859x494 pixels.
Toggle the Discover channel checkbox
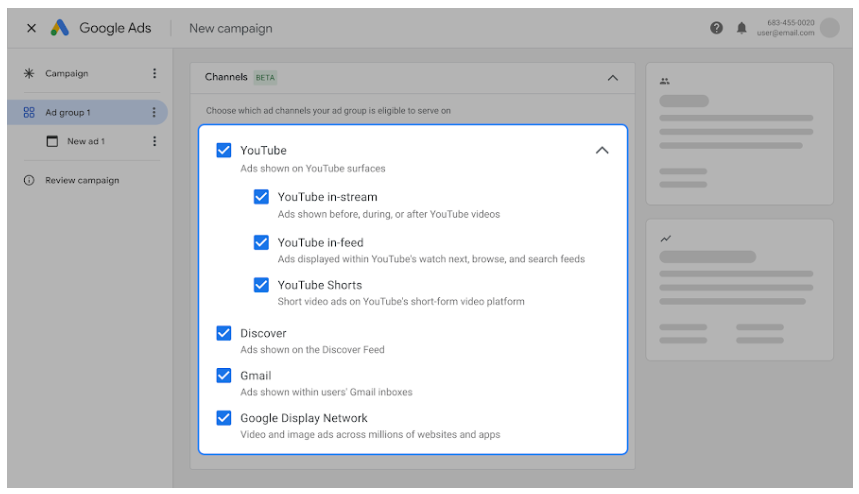(224, 333)
